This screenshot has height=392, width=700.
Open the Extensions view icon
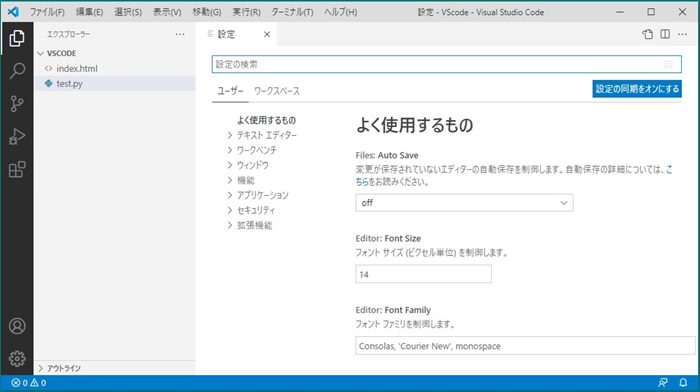(17, 170)
